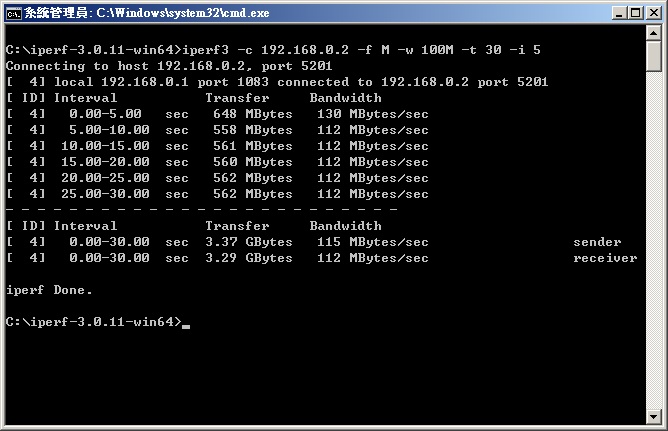
Task: Click the '648 MBytes' transfer value
Action: click(x=253, y=114)
